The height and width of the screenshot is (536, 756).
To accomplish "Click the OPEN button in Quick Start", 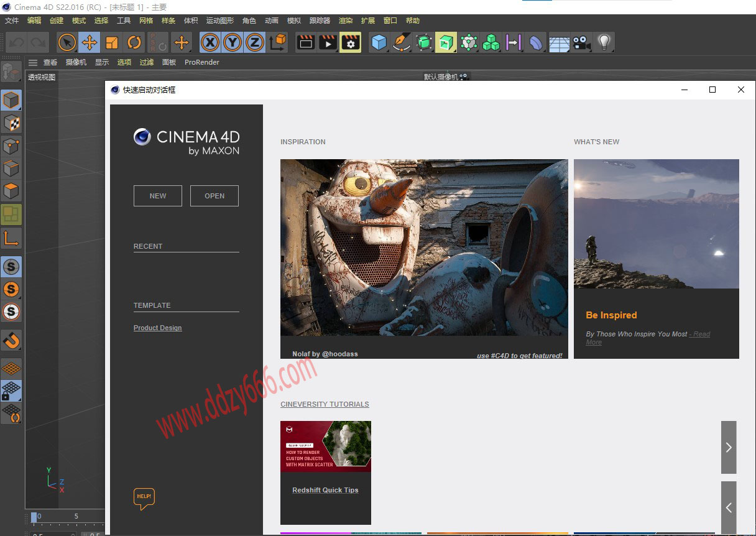I will 214,196.
